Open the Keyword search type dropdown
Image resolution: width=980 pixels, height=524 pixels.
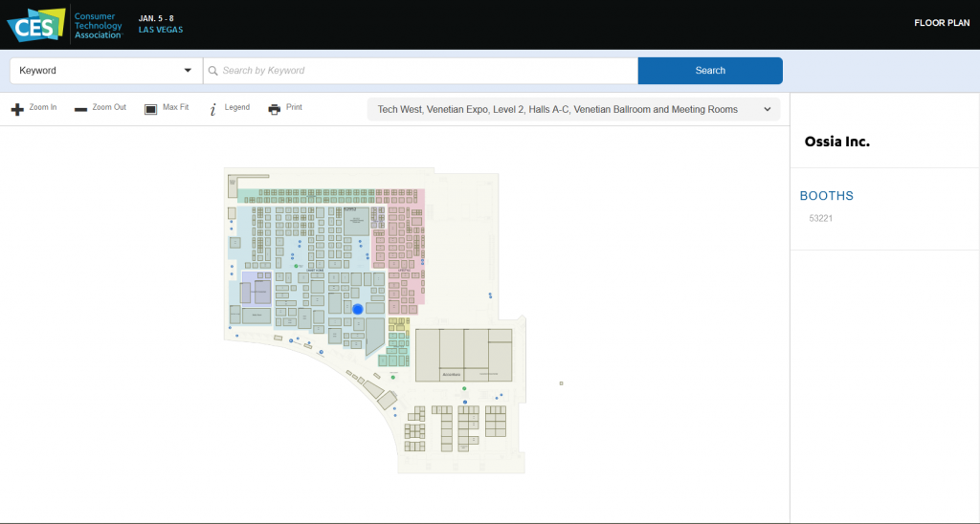tap(106, 71)
